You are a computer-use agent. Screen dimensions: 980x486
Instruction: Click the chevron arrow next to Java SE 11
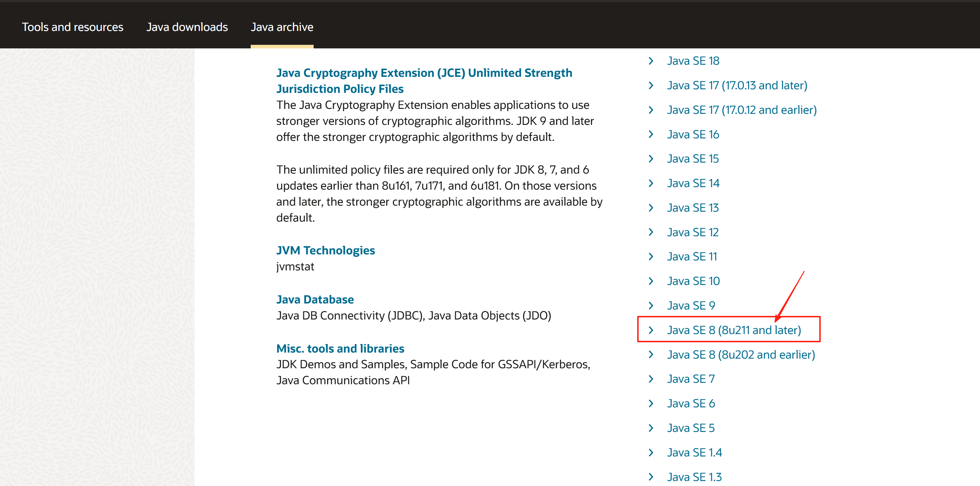click(651, 257)
